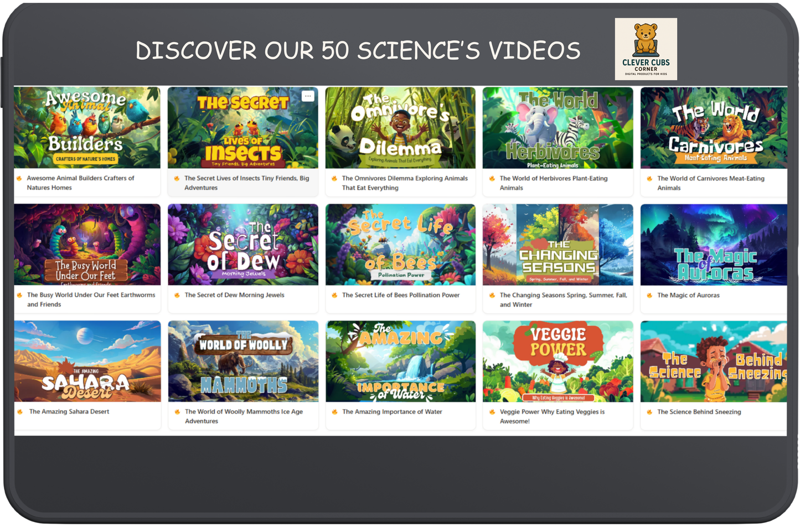The image size is (800, 532).
Task: Click The World of Herbivores Plant-Eating Animals title
Action: [554, 183]
